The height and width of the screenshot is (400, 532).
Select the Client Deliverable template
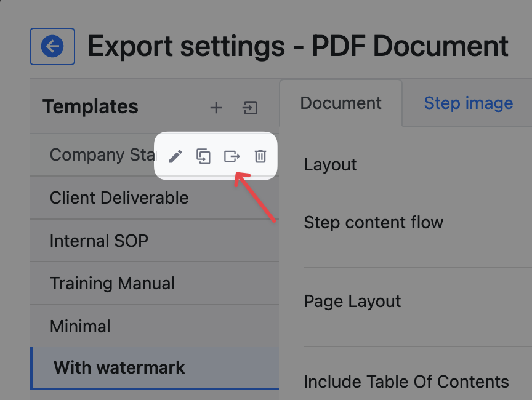coord(119,198)
